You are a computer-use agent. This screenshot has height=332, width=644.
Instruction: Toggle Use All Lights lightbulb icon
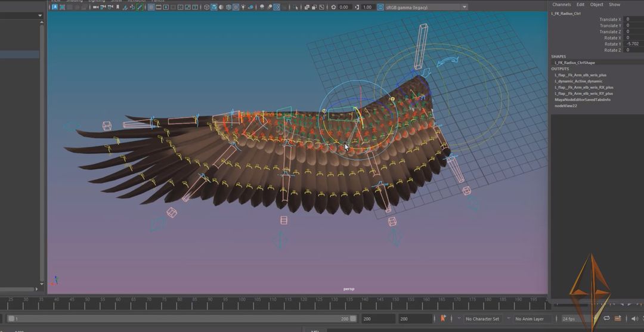coord(243,7)
